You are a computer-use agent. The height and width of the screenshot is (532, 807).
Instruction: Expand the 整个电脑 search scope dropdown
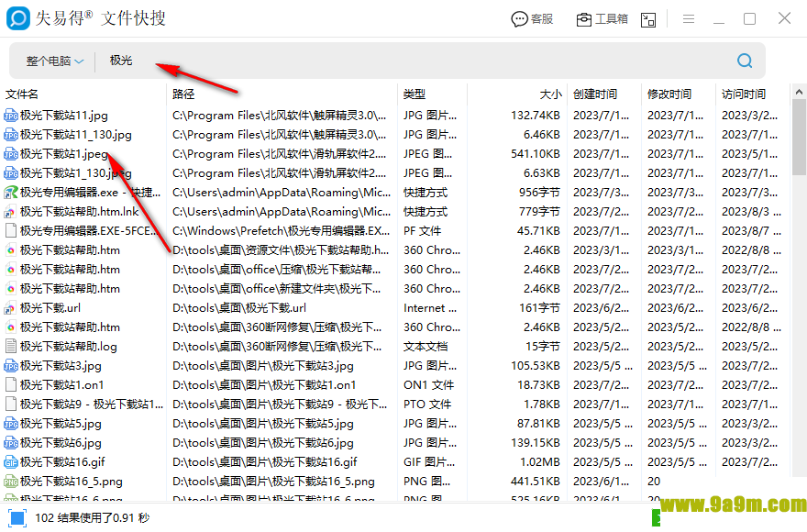54,61
